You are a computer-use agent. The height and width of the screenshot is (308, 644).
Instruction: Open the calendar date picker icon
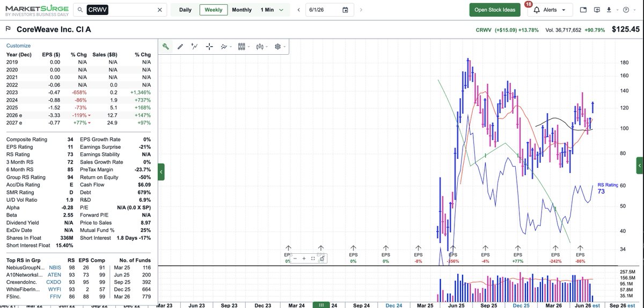[345, 10]
